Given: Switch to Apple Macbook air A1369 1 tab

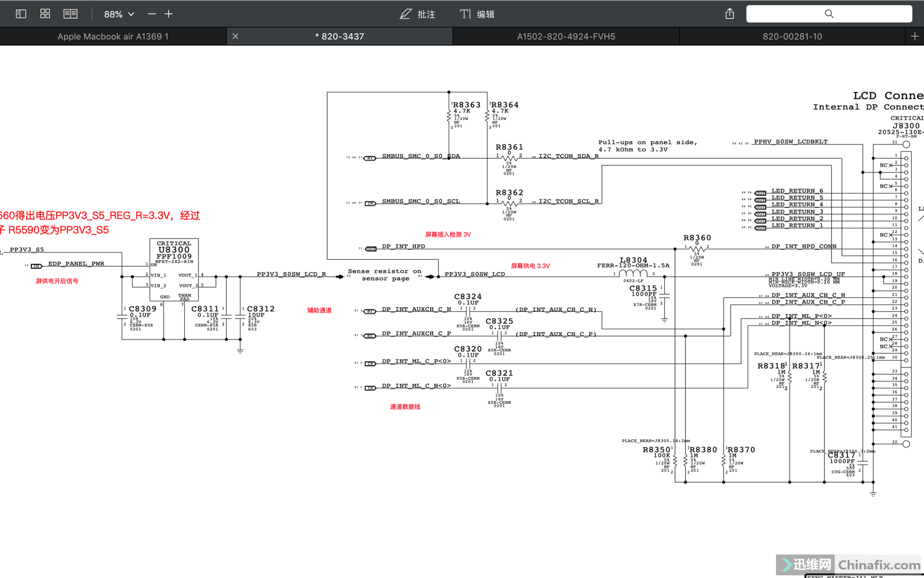Looking at the screenshot, I should [113, 36].
